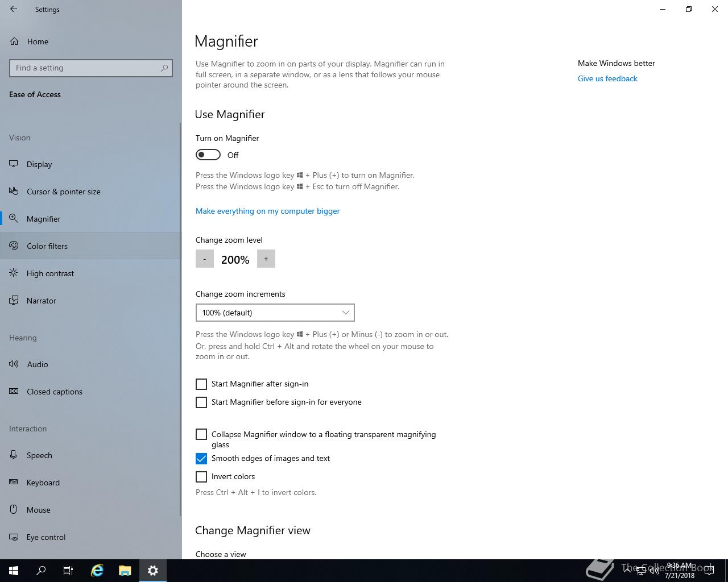The height and width of the screenshot is (582, 728).
Task: Click the Keyboard icon in sidebar
Action: coord(14,483)
